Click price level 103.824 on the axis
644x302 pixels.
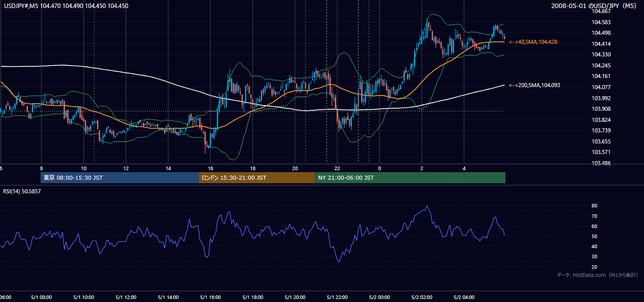[601, 120]
